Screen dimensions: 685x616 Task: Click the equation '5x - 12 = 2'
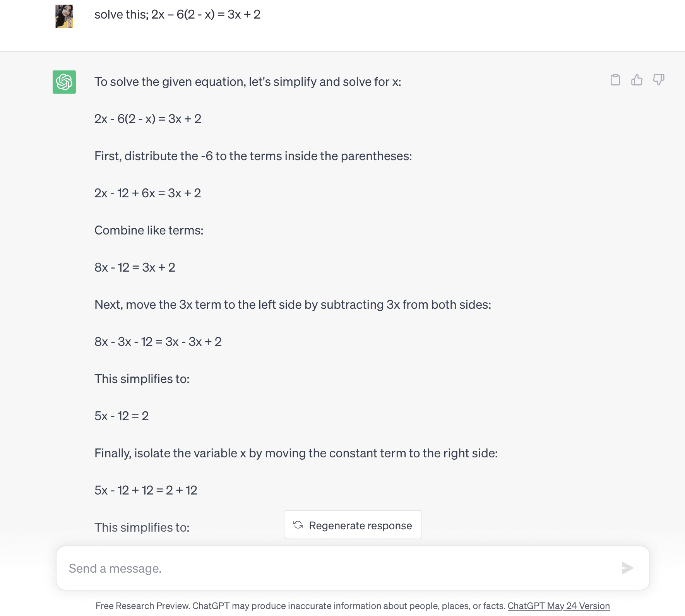[122, 416]
